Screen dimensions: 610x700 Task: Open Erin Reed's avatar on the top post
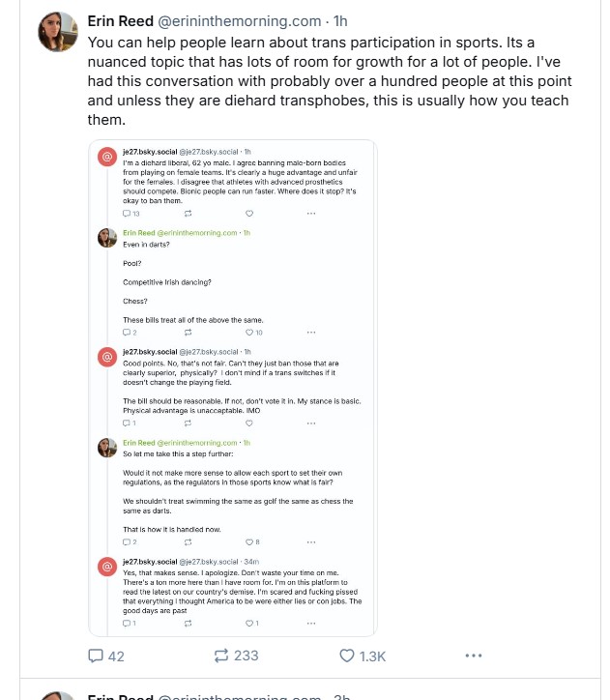[x=56, y=33]
